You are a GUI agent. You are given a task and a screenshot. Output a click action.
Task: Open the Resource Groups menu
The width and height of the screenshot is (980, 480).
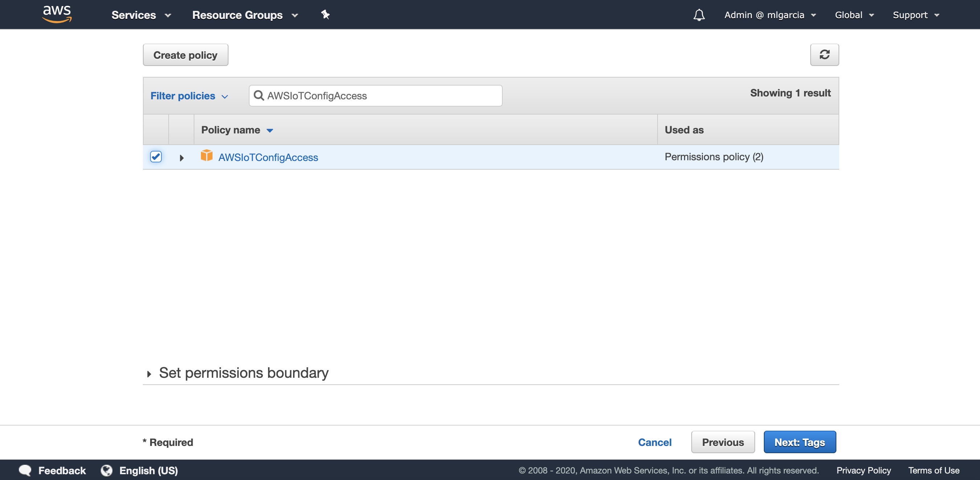pos(244,15)
